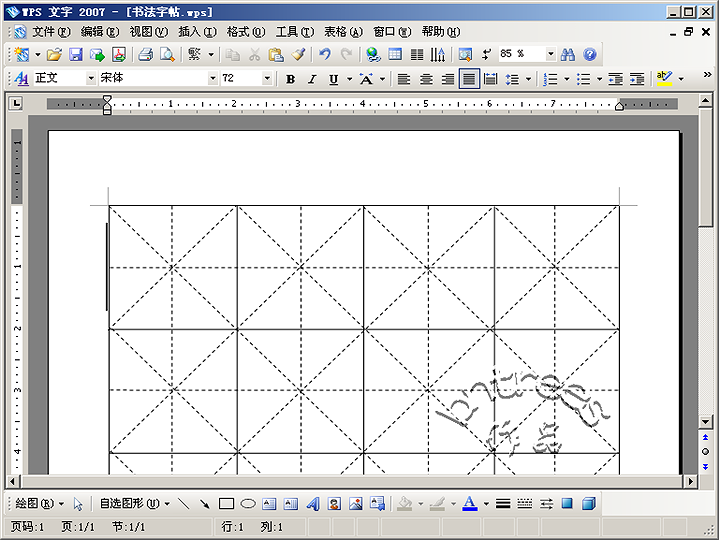Image resolution: width=719 pixels, height=540 pixels.
Task: Click the 繁 traditional conversion button
Action: point(194,55)
